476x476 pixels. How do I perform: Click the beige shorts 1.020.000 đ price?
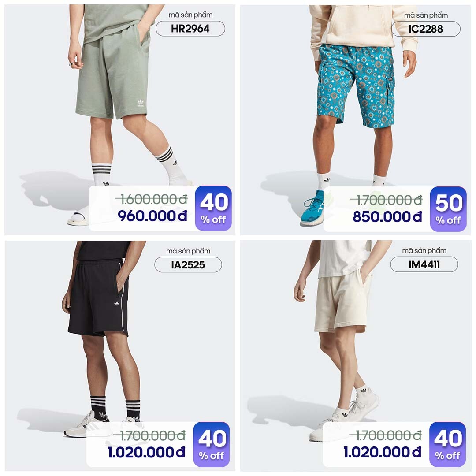coord(383,452)
